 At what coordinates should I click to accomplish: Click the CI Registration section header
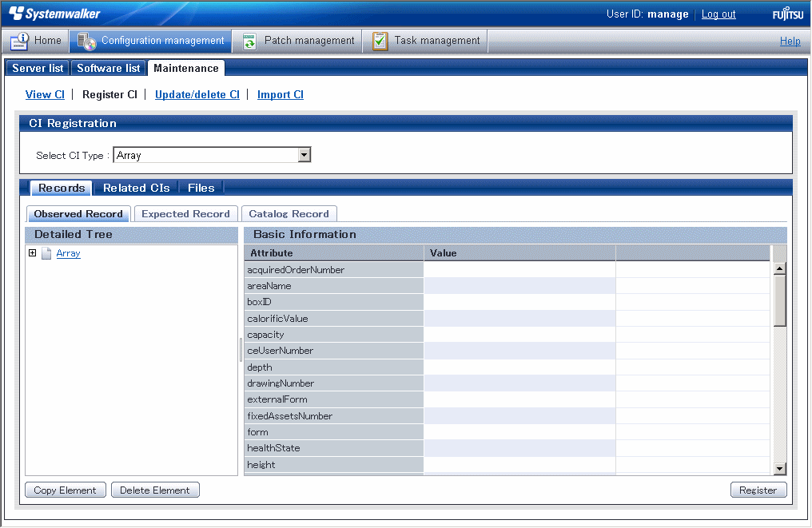[406, 123]
